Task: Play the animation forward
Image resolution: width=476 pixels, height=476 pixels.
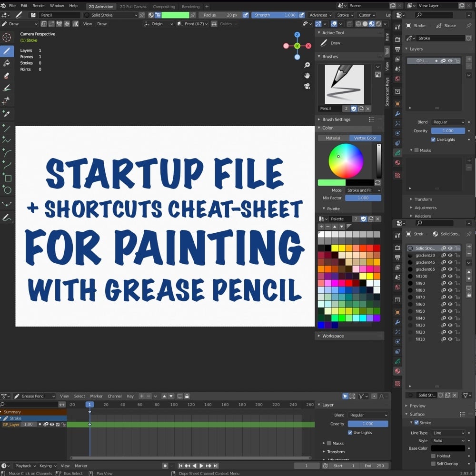Action: pos(201,466)
